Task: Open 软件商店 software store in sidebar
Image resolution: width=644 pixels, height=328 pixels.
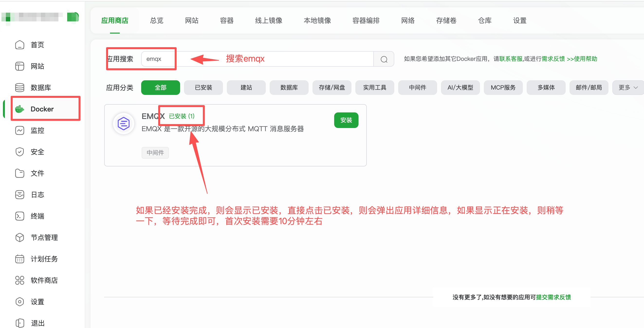Action: (44, 280)
